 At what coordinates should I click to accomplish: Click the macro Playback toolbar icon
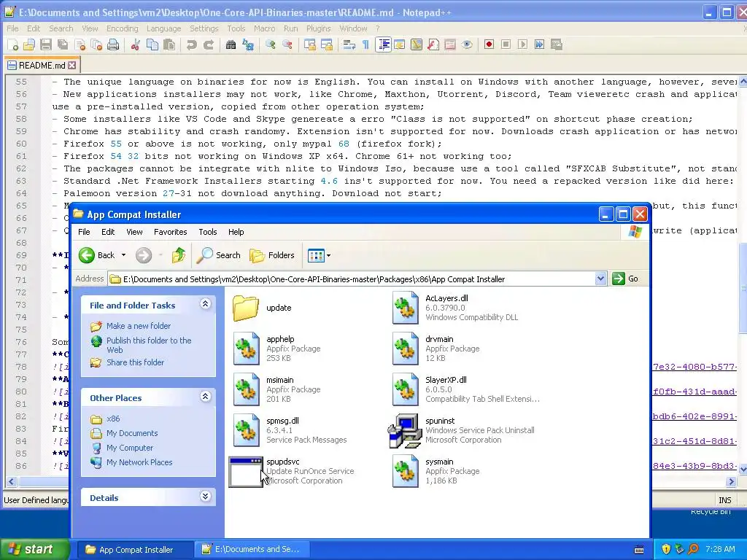tap(522, 44)
